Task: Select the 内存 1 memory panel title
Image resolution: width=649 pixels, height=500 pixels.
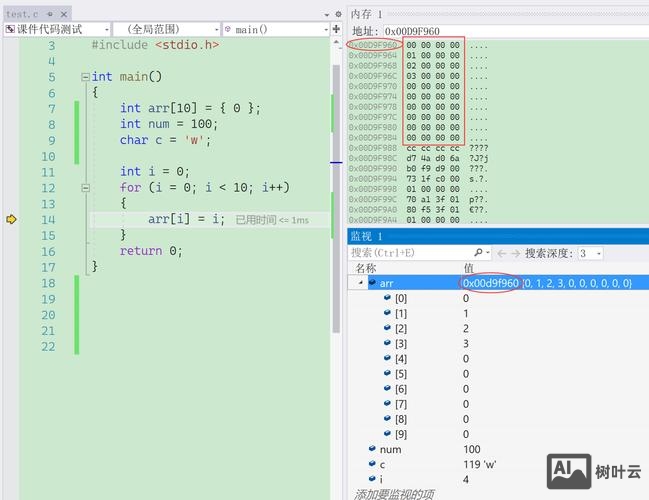Action: coord(367,14)
